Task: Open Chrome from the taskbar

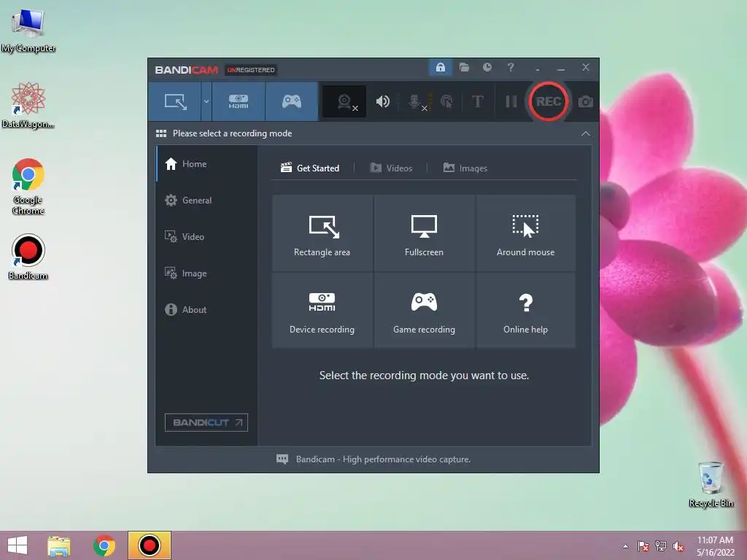Action: click(104, 545)
